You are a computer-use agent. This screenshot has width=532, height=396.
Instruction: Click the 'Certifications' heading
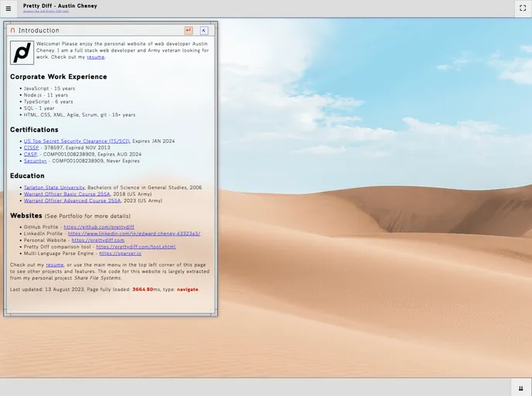pos(34,130)
